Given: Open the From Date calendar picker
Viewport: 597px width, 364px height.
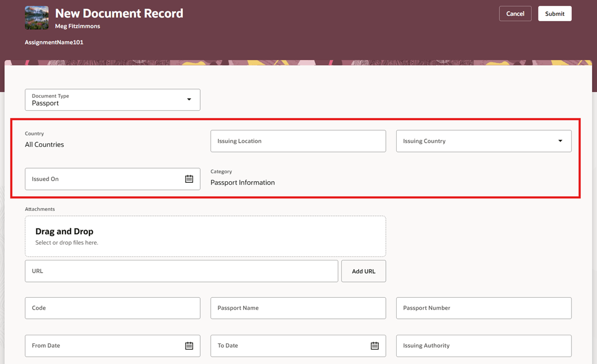Looking at the screenshot, I should click(189, 346).
